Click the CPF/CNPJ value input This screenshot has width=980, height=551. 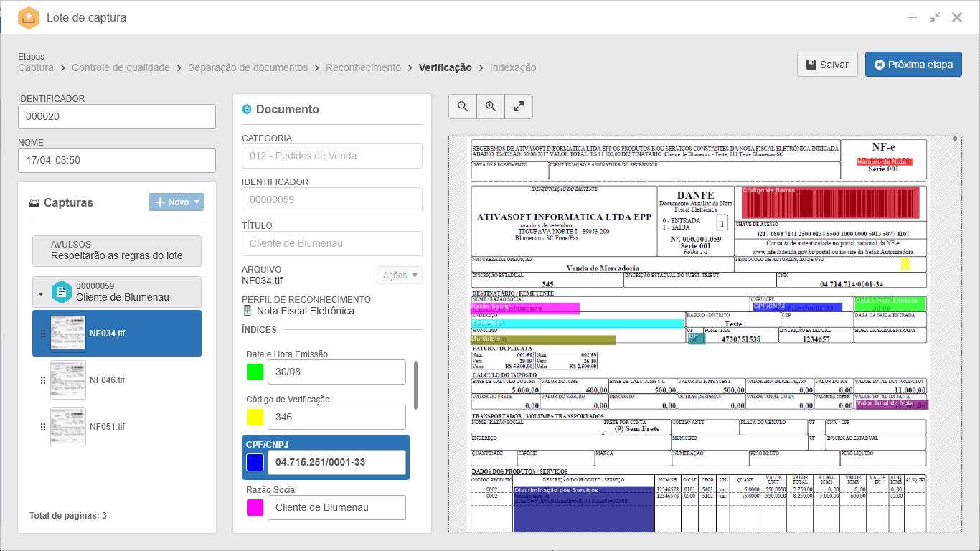click(336, 462)
